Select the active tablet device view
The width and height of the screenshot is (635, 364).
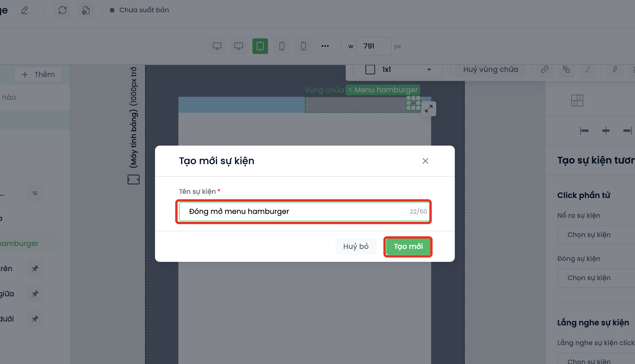click(260, 46)
